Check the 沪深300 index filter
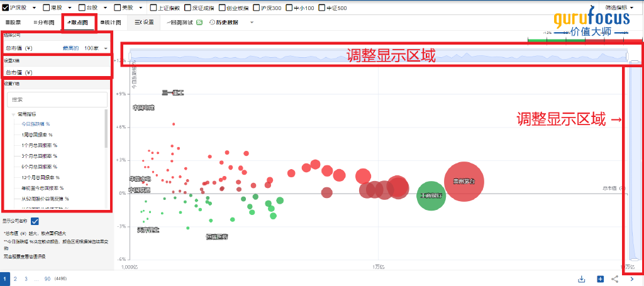Viewport: 644px width, 286px height. point(257,8)
